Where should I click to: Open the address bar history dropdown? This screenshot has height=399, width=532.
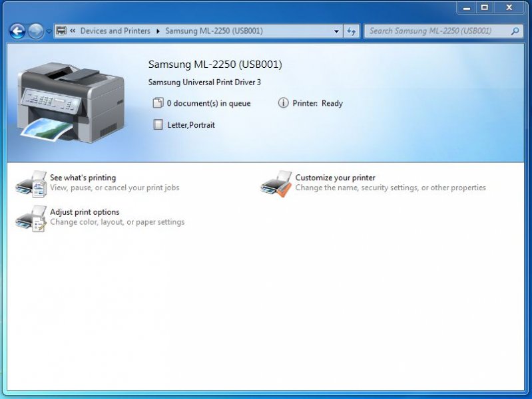point(336,31)
